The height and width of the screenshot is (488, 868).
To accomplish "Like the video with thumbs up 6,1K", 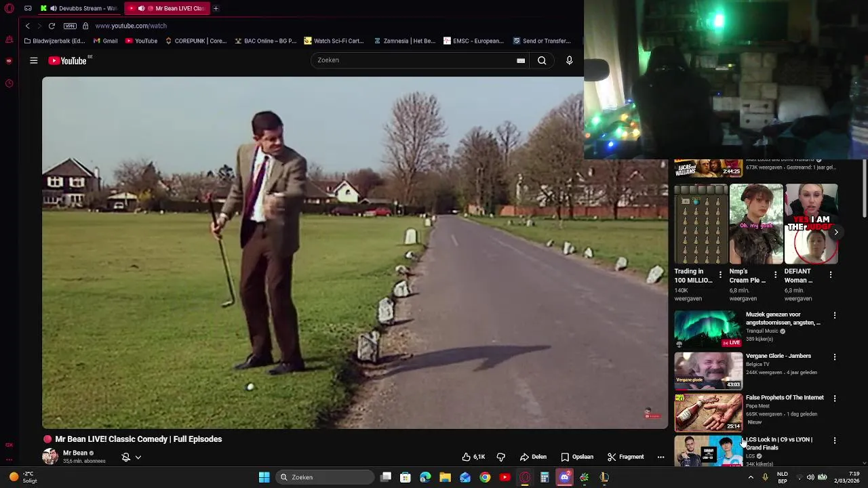I will [x=473, y=457].
